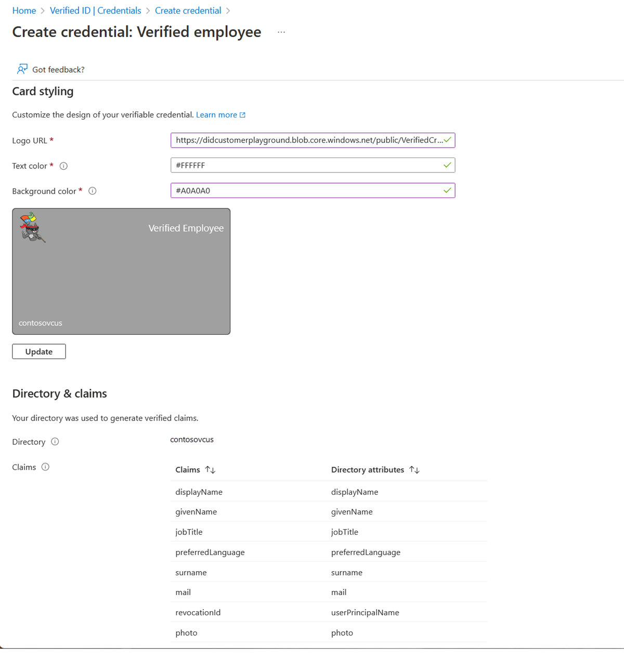Viewport: 624px width, 672px height.
Task: Open the Create credential breadcrumb
Action: coord(188,10)
